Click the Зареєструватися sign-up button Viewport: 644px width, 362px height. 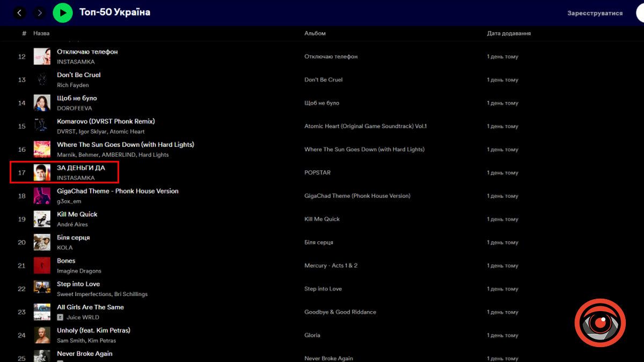point(595,13)
